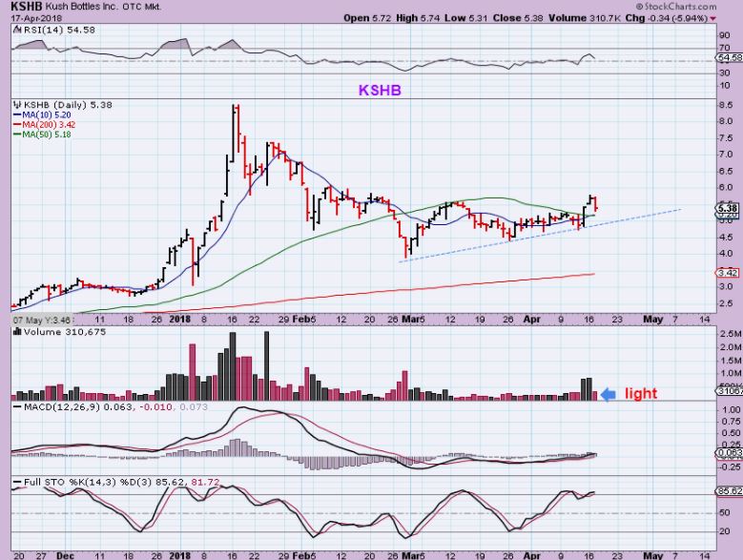The width and height of the screenshot is (743, 560).
Task: Click the 0.063 MACD axis value tag
Action: [x=731, y=453]
